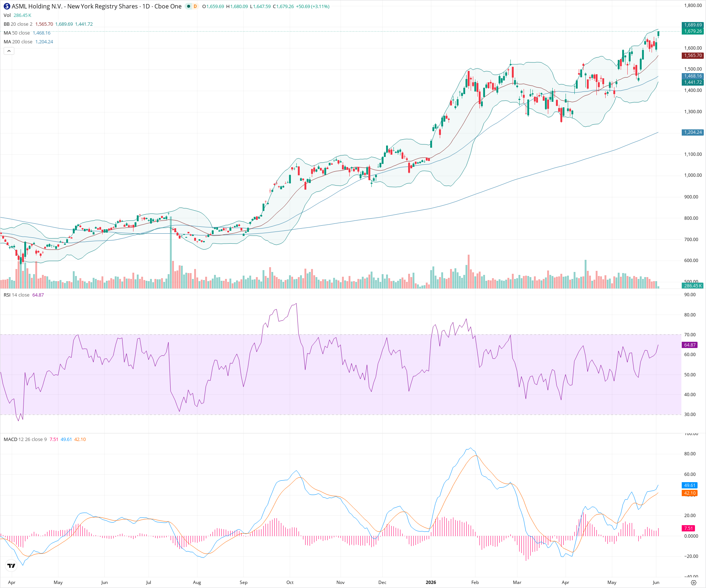The image size is (706, 588).
Task: Click the 1,468.16 MA 50 price label
Action: 693,76
